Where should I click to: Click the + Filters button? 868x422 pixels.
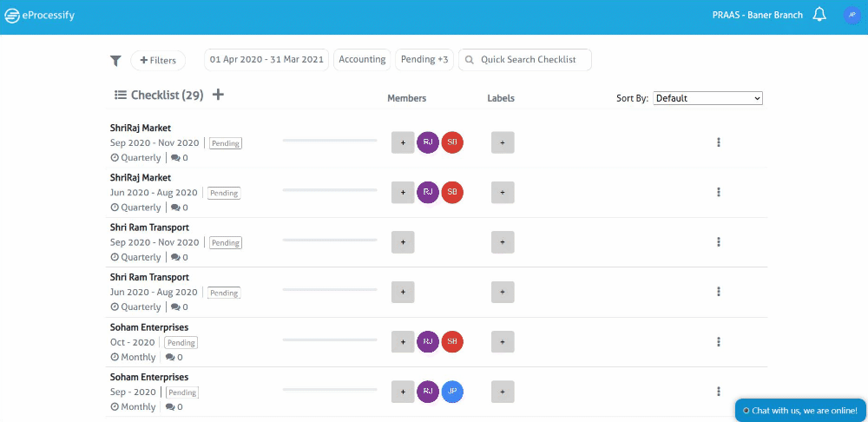click(158, 61)
